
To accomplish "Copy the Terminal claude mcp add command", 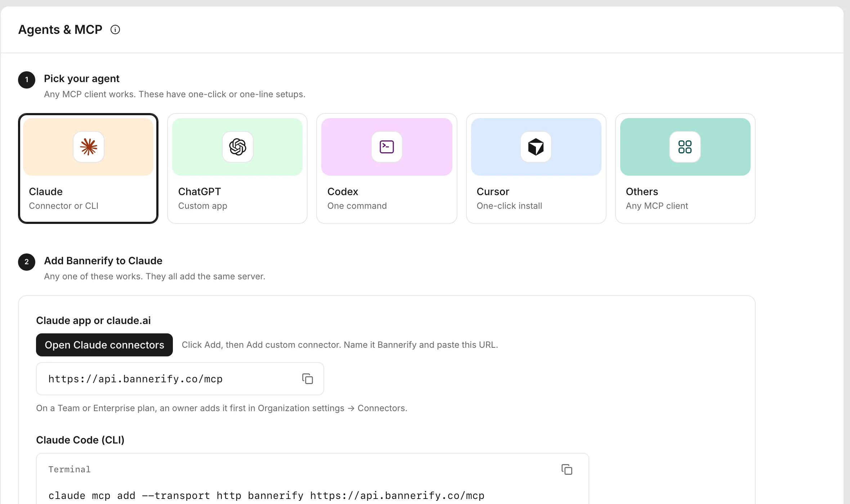I will [567, 469].
